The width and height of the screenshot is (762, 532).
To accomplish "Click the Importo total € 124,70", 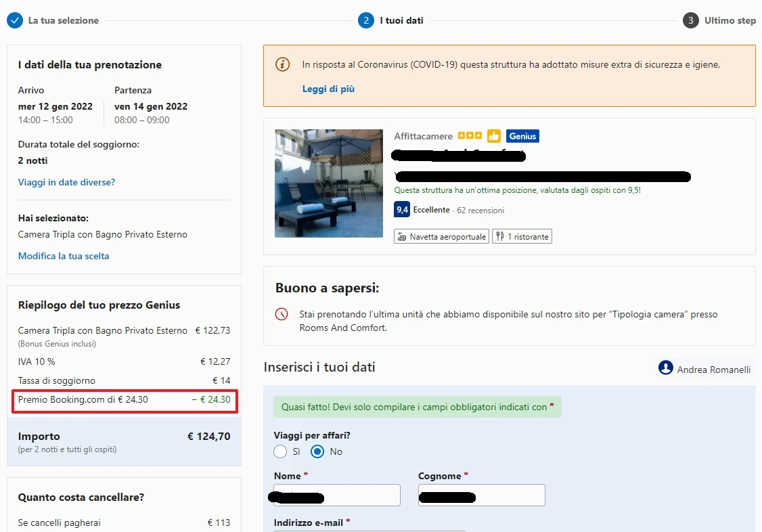I will (x=209, y=437).
